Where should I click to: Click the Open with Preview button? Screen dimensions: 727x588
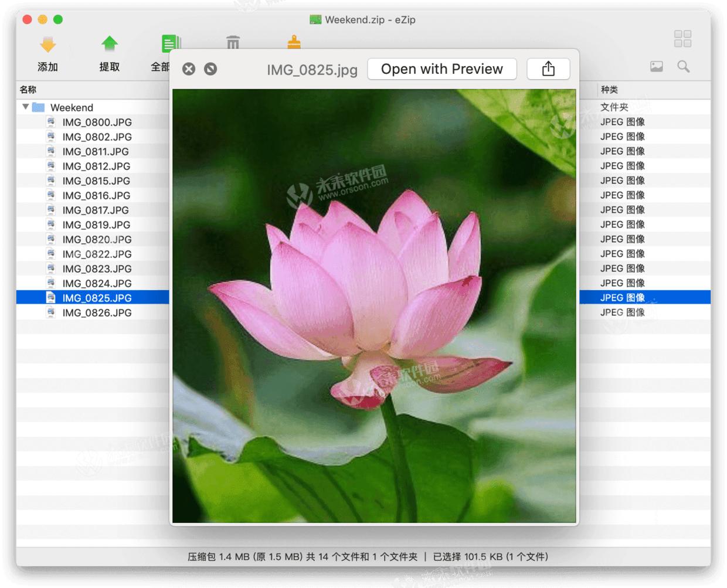coord(441,69)
